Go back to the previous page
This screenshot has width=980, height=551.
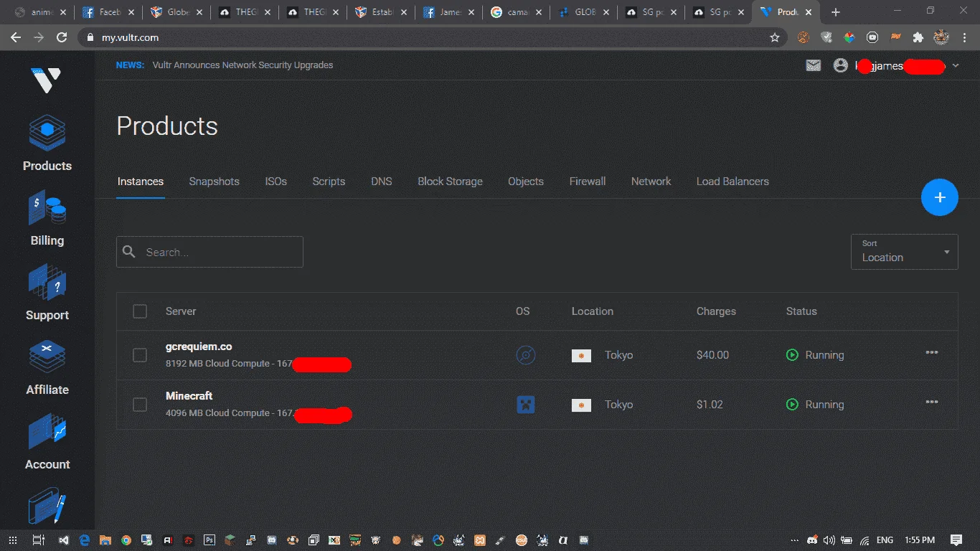(x=16, y=37)
